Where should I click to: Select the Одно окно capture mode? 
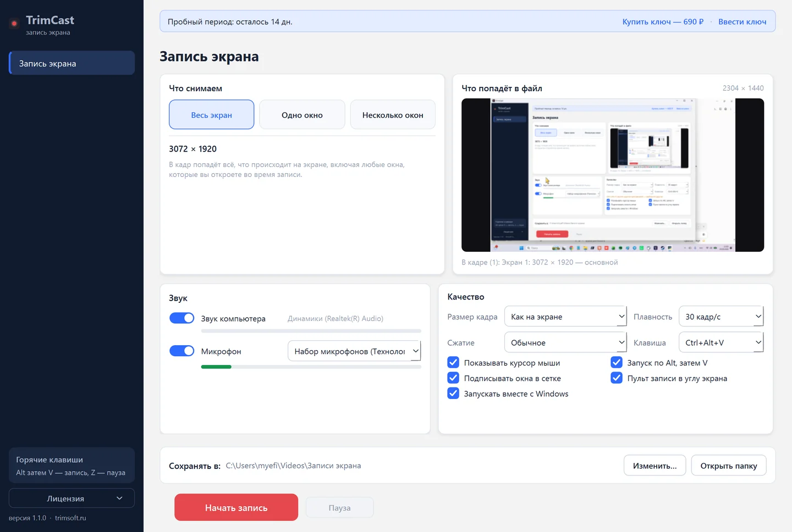302,115
